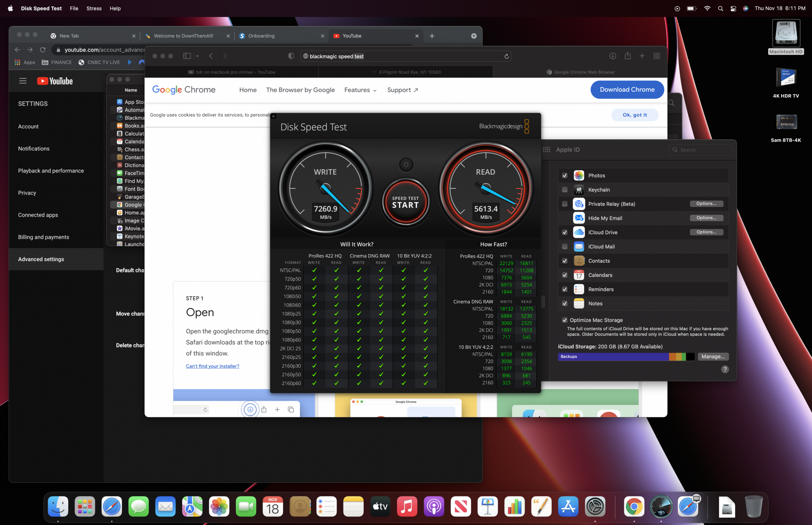The height and width of the screenshot is (525, 812).
Task: Click the Download Chrome button
Action: click(627, 90)
